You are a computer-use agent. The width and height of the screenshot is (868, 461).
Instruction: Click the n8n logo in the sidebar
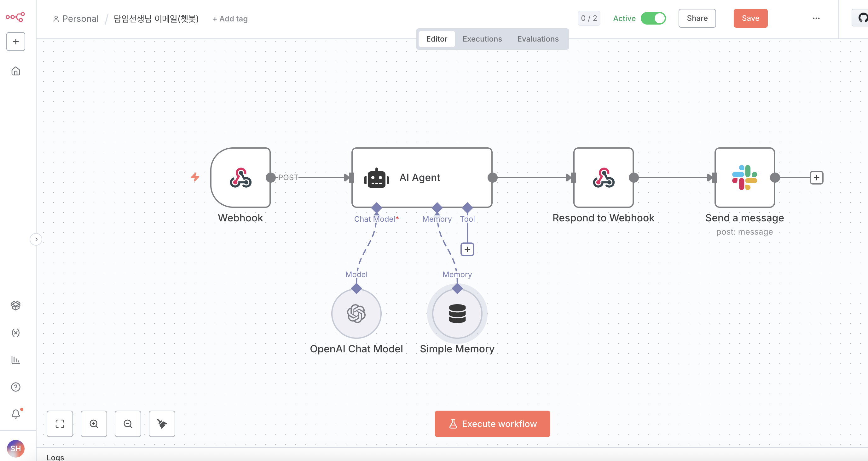15,17
